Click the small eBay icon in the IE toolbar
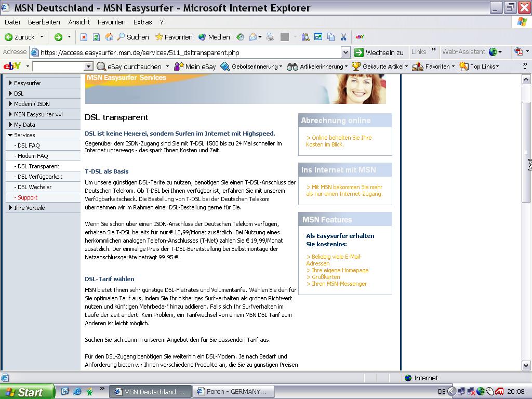 [360, 37]
